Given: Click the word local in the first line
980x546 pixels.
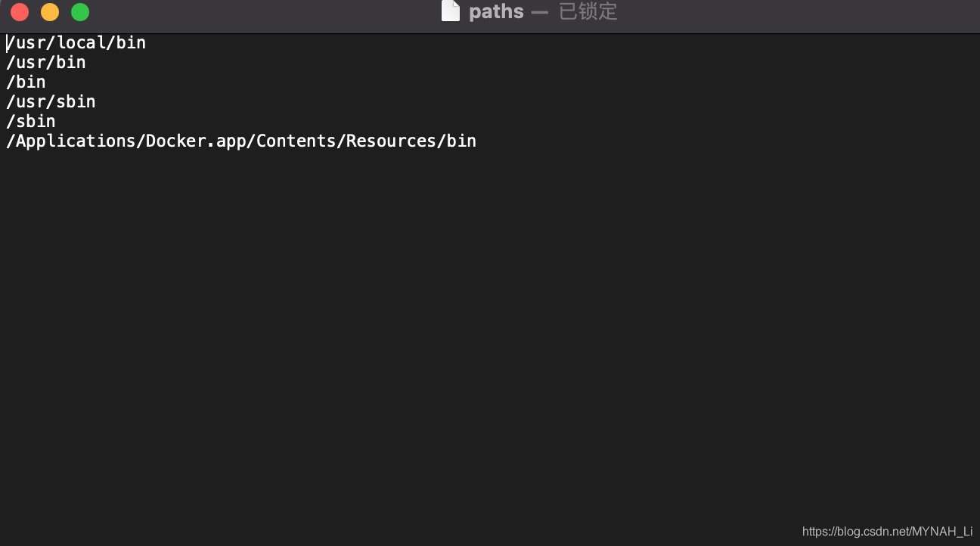Looking at the screenshot, I should [81, 43].
